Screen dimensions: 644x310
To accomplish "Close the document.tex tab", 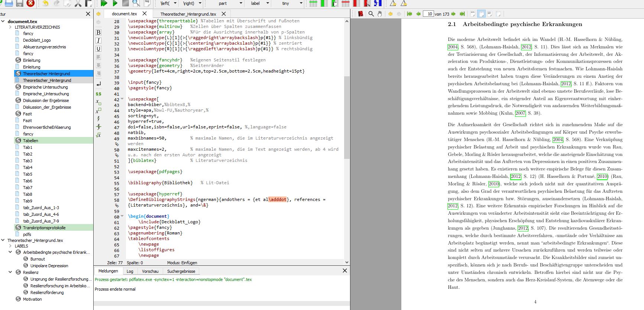I will point(145,13).
